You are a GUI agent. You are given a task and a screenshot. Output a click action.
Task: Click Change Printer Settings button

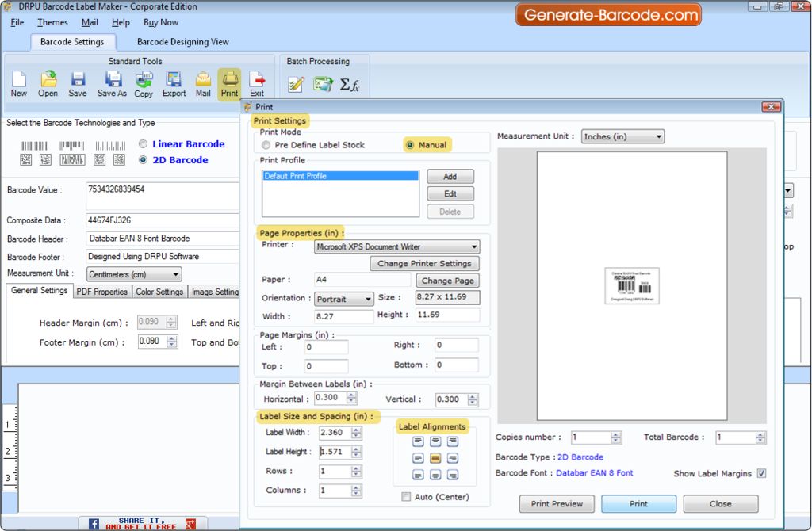pos(424,263)
